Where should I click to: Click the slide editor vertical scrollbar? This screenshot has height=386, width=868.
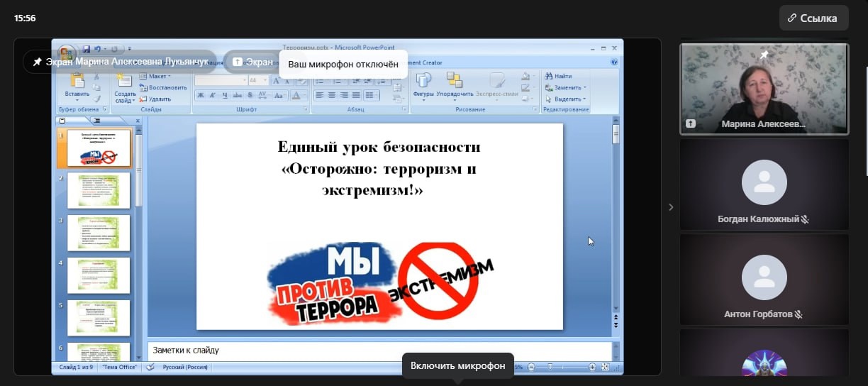[616, 220]
